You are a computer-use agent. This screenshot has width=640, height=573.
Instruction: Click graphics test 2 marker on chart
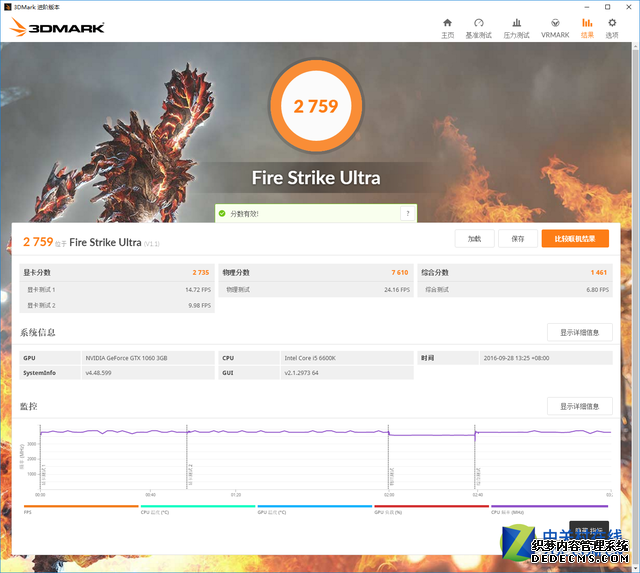(x=190, y=475)
